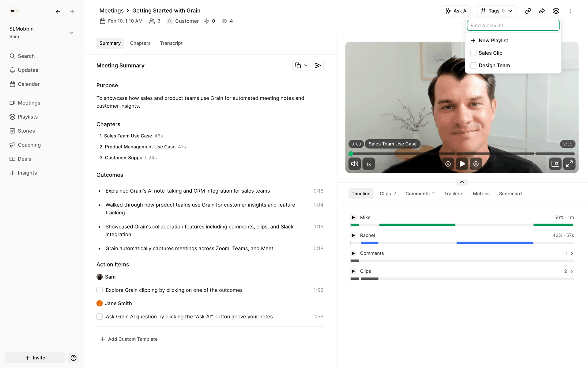
Task: Click the video progress bar scrubber
Action: pos(351,154)
